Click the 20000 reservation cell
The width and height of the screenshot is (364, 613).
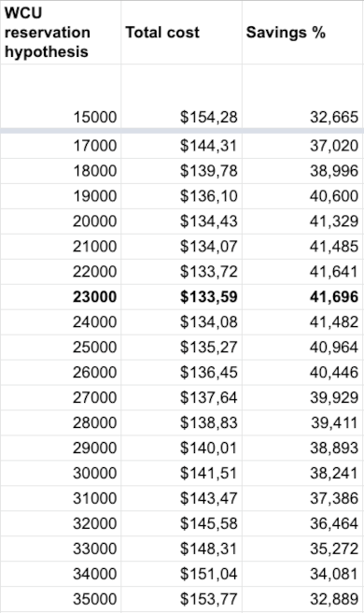61,221
